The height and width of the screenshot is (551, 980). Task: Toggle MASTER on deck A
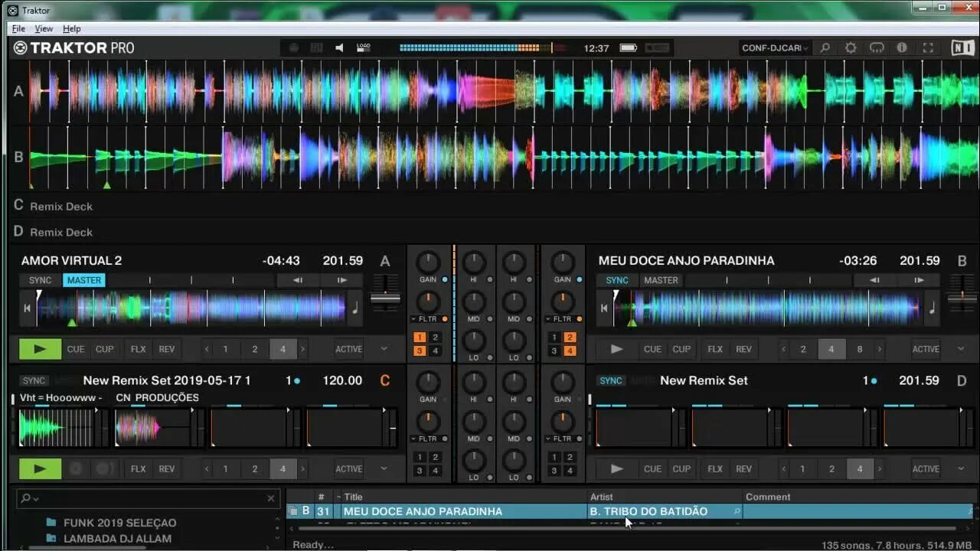84,280
